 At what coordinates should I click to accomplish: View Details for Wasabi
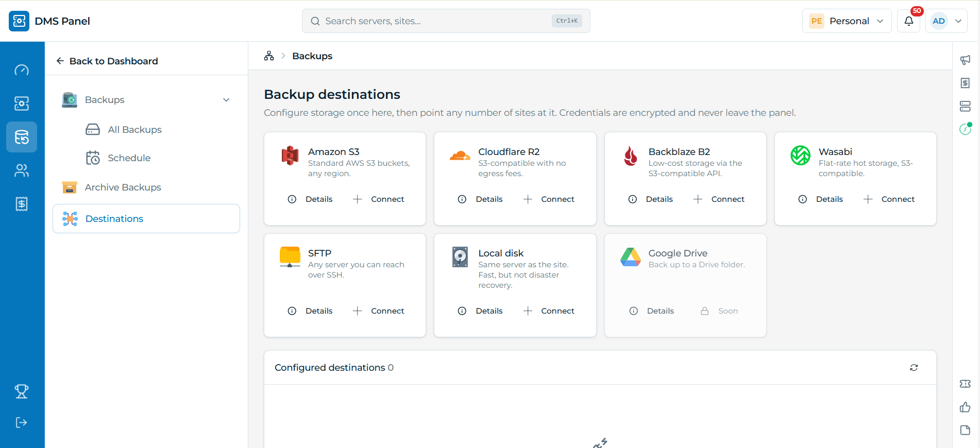[820, 199]
